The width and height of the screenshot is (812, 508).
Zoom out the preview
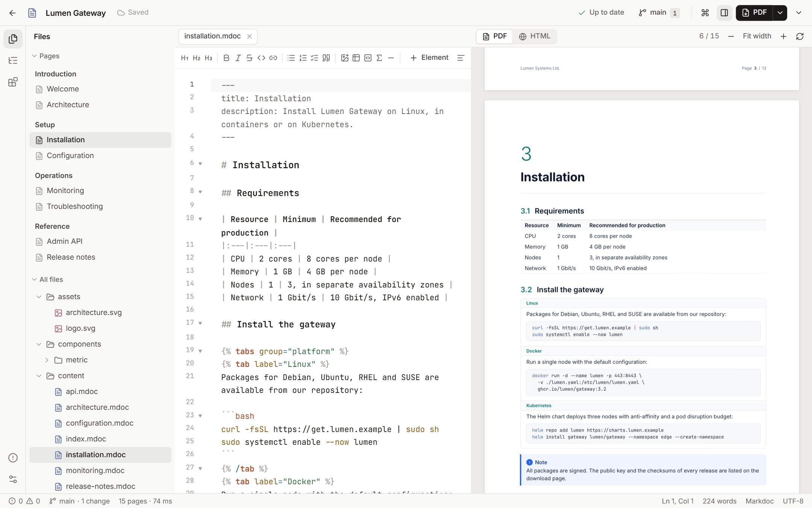731,36
